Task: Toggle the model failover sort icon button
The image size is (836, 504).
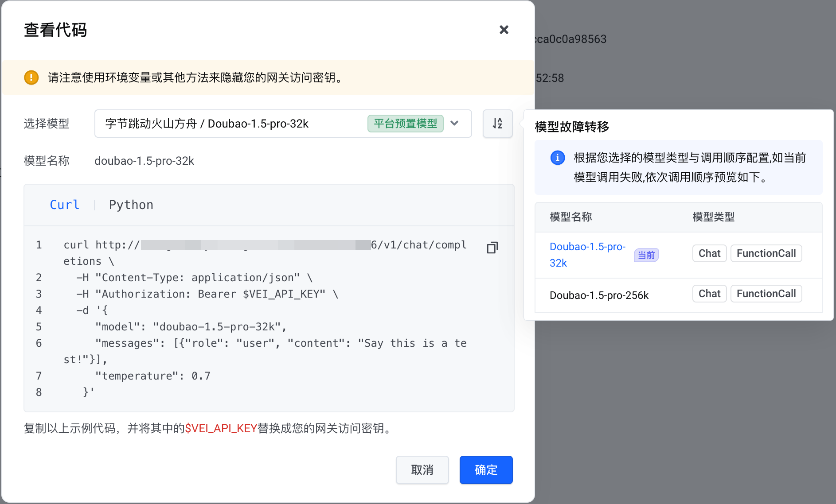Action: (x=497, y=124)
